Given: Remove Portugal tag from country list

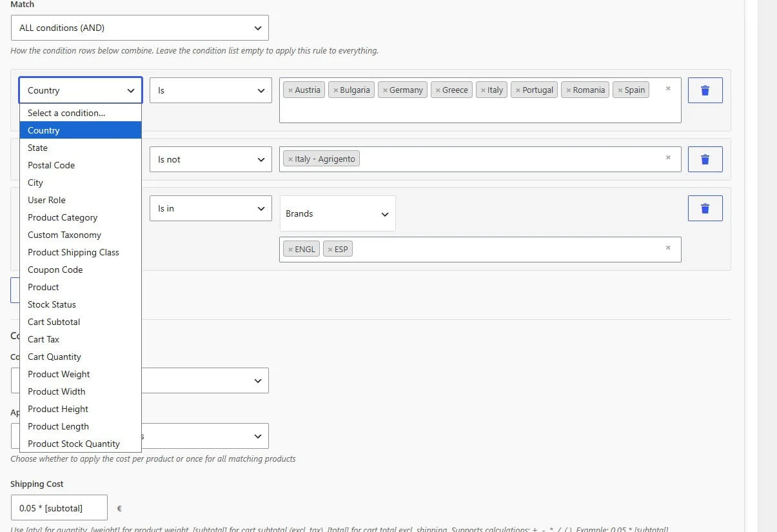Looking at the screenshot, I should click(x=518, y=90).
